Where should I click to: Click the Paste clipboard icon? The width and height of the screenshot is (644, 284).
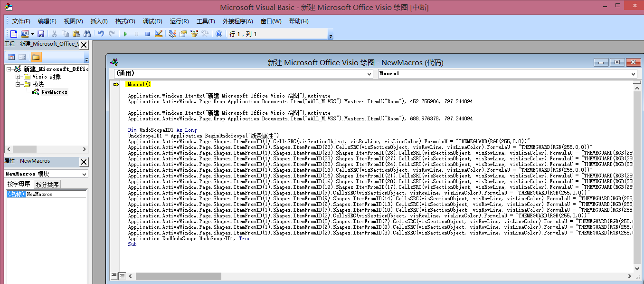(x=76, y=34)
